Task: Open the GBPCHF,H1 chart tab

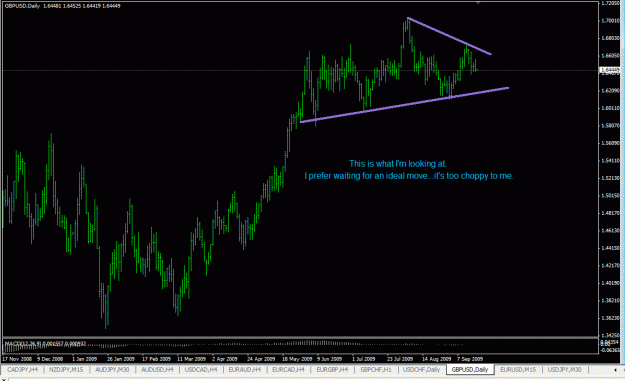Action: coord(376,370)
